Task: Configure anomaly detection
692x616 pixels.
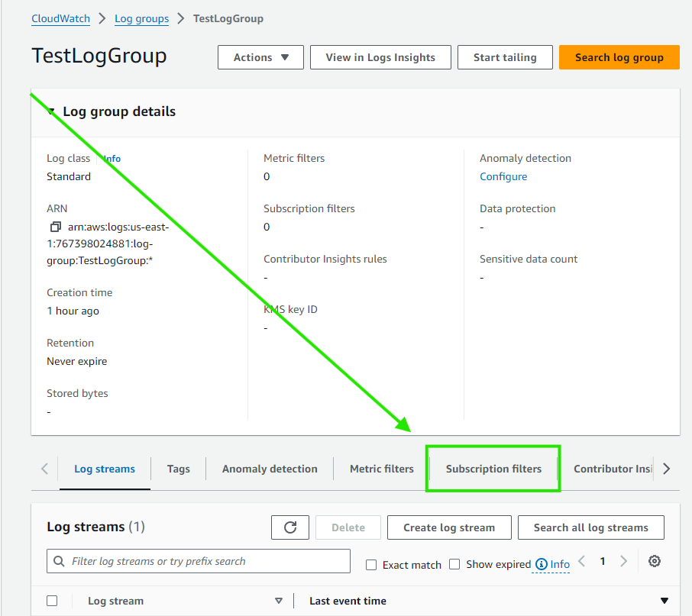Action: pos(503,176)
